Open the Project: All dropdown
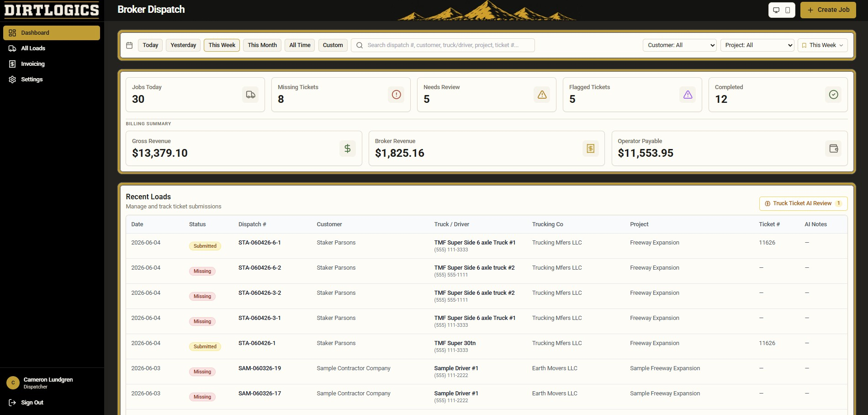Image resolution: width=868 pixels, height=415 pixels. tap(757, 45)
